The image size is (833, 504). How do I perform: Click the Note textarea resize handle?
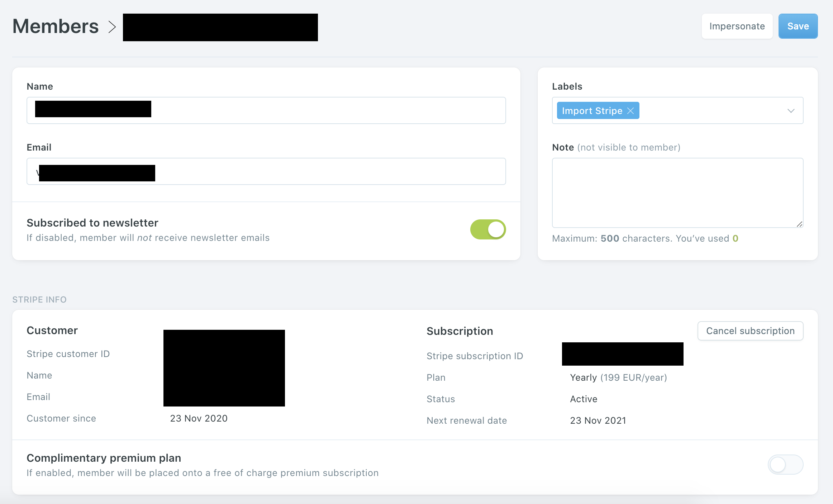click(x=799, y=224)
